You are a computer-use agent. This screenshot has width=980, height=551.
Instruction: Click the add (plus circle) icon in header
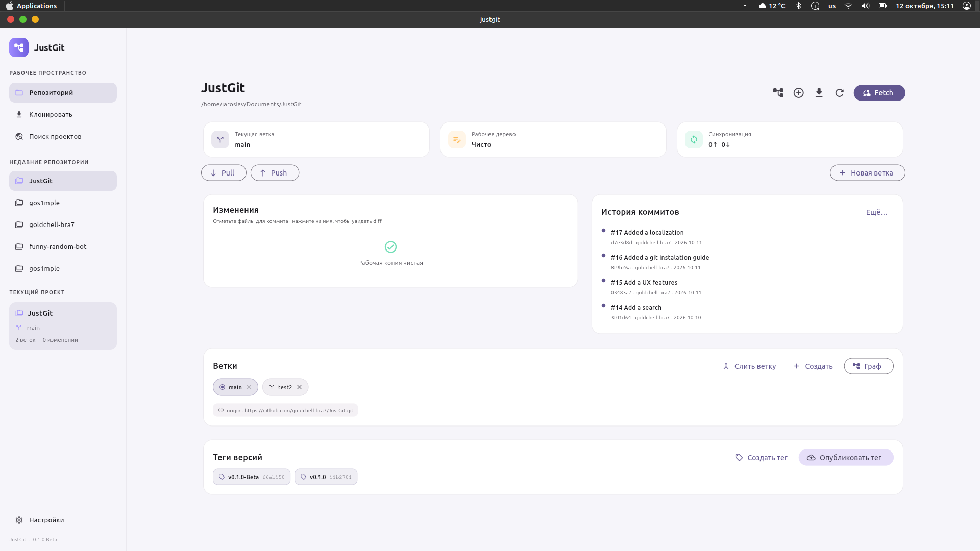click(x=799, y=93)
